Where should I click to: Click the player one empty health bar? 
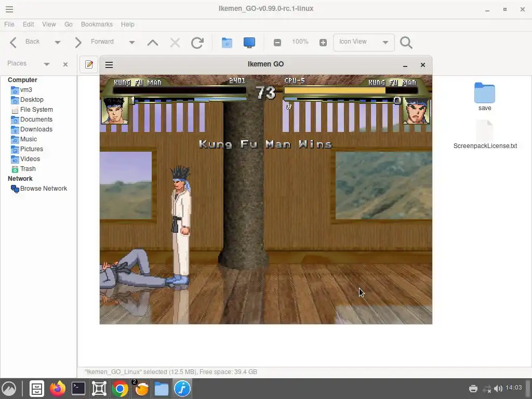point(179,90)
